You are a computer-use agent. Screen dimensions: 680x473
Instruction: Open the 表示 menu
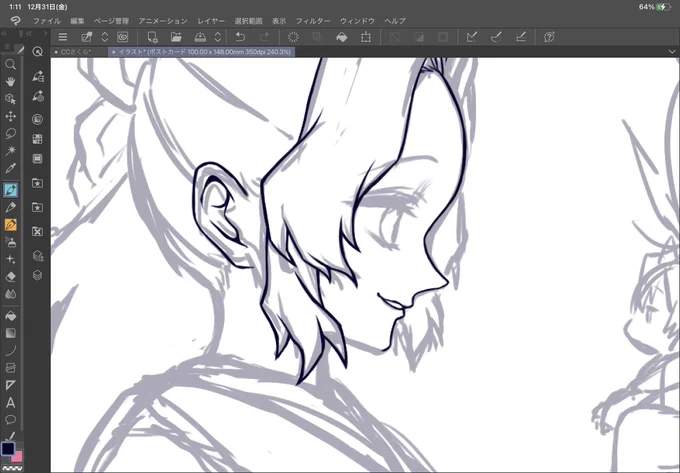(x=279, y=21)
